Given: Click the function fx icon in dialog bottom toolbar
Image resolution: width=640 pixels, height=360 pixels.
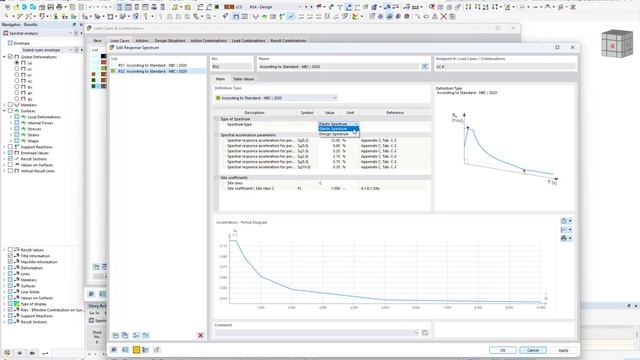Looking at the screenshot, I should (156, 350).
